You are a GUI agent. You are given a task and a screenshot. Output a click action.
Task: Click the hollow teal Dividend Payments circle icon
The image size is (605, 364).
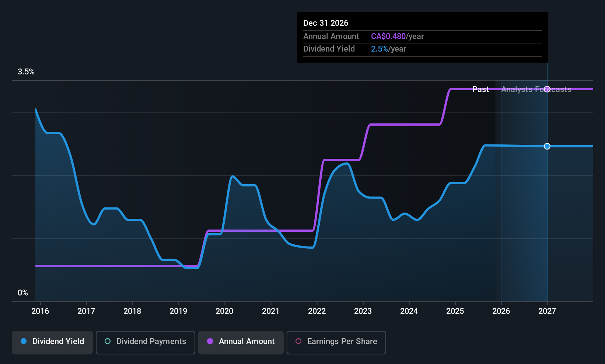(x=107, y=342)
